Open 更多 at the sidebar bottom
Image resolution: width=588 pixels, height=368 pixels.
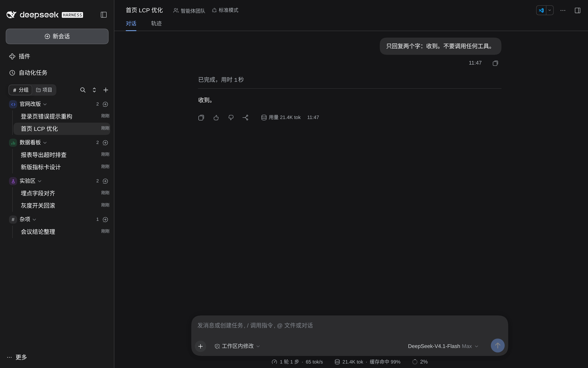[17, 357]
